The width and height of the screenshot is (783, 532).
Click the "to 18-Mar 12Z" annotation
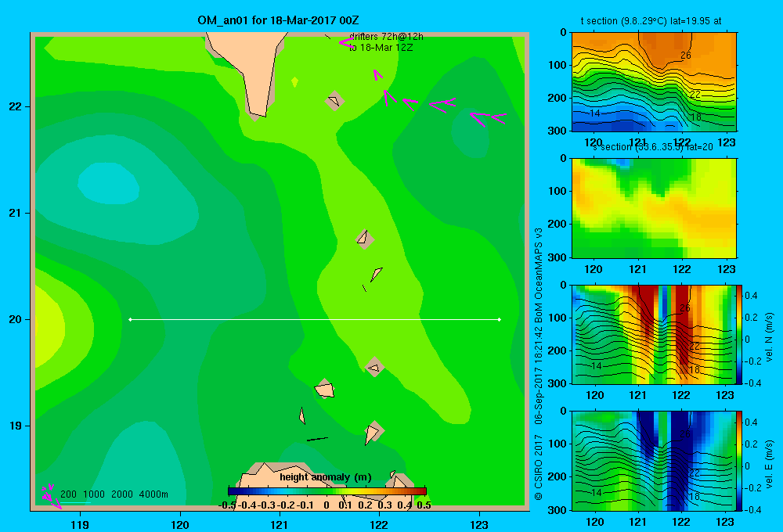(381, 48)
